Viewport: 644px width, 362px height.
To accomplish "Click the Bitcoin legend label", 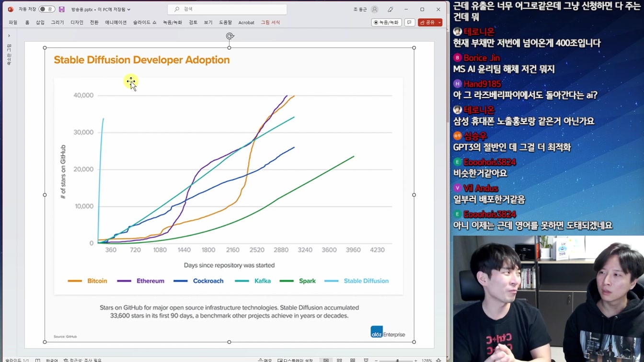I will coord(97,281).
